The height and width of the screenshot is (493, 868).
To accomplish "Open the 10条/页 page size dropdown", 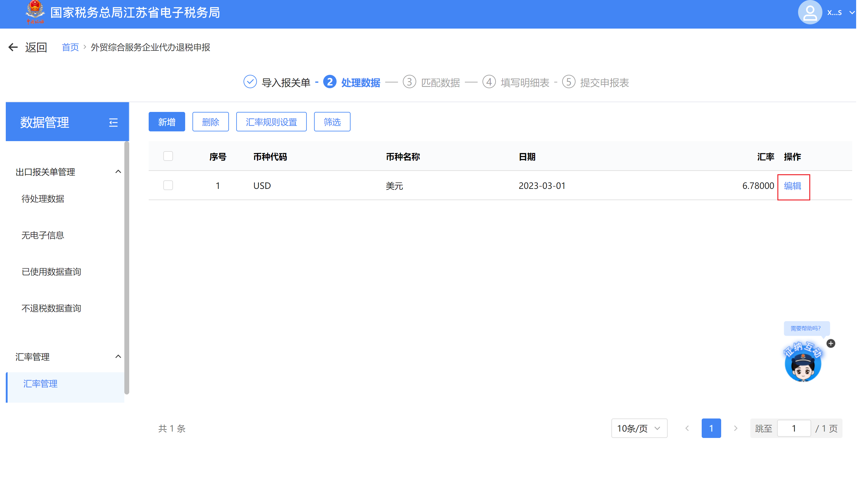I will (639, 428).
